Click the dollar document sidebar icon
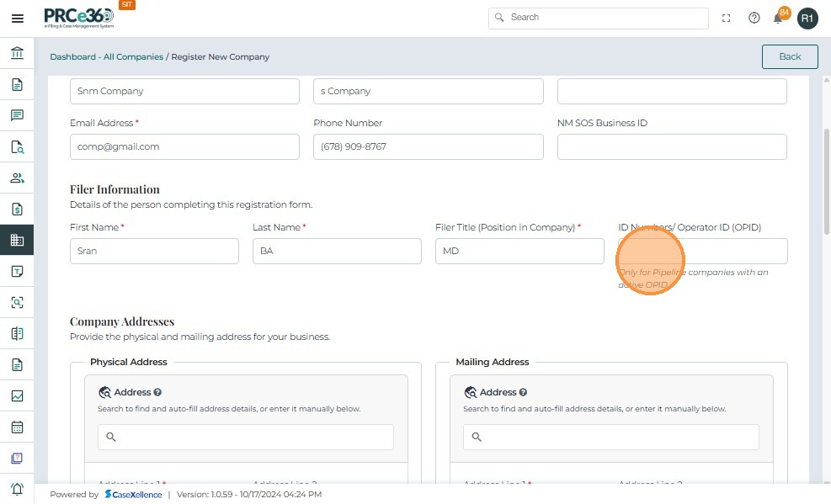Screen dimensions: 831x504 [17, 209]
